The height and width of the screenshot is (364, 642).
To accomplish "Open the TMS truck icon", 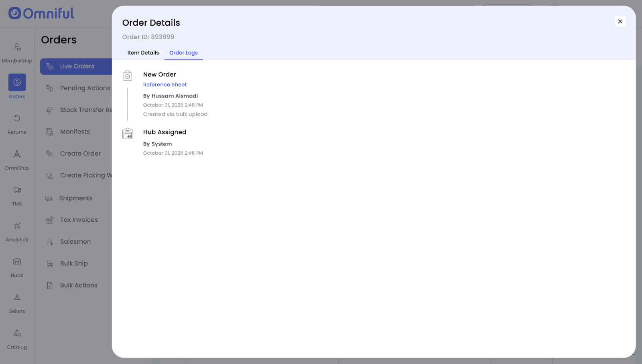I will (x=17, y=190).
